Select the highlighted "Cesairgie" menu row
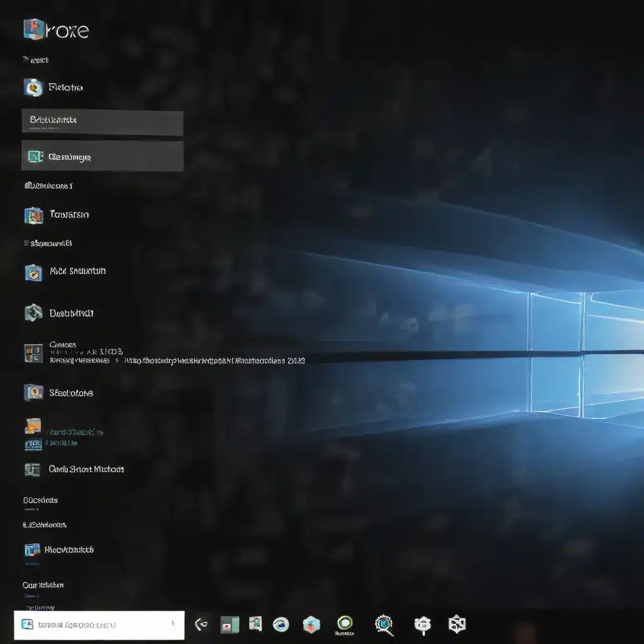This screenshot has height=644, width=644. click(x=103, y=156)
